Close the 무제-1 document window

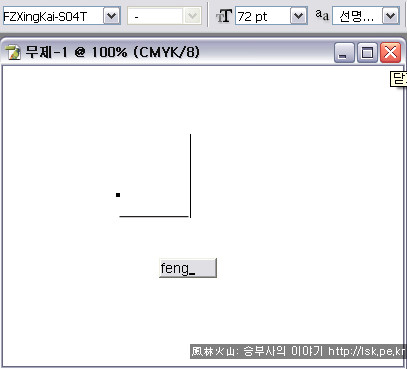click(390, 53)
